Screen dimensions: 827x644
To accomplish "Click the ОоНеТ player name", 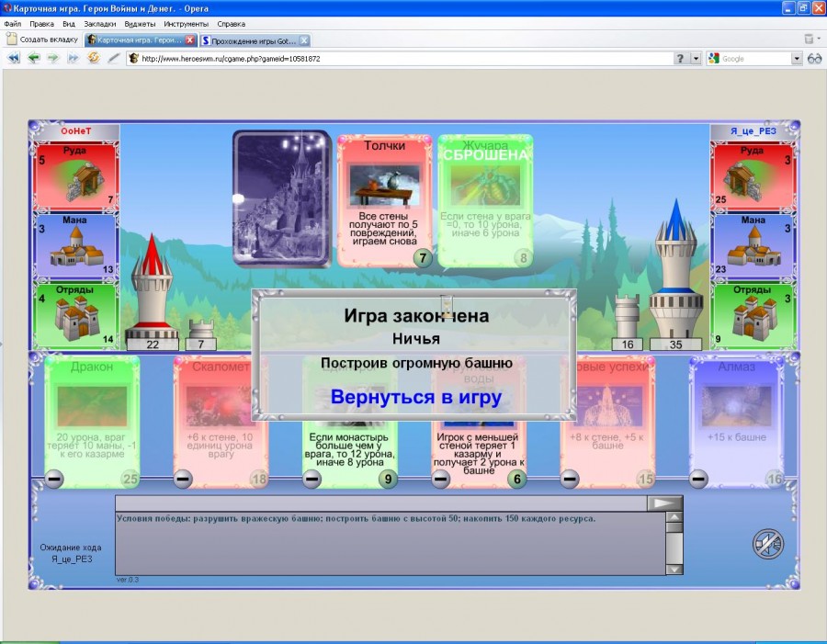I will (x=76, y=130).
